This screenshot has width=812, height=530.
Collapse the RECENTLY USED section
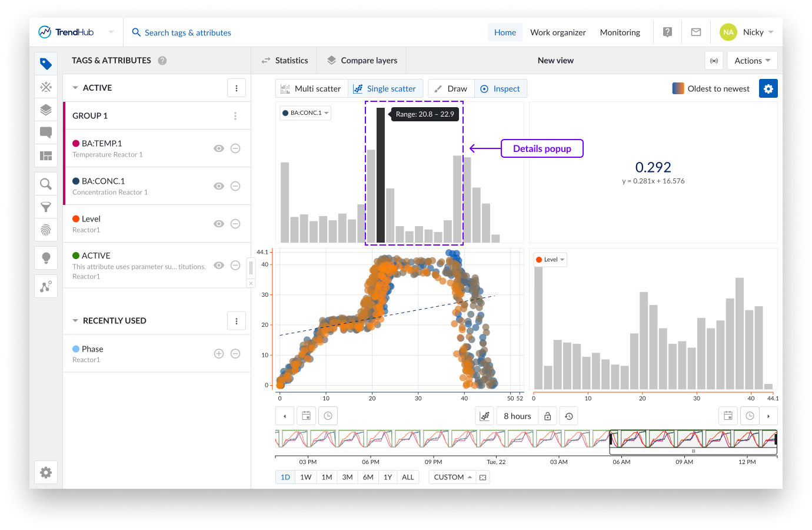[x=75, y=321]
